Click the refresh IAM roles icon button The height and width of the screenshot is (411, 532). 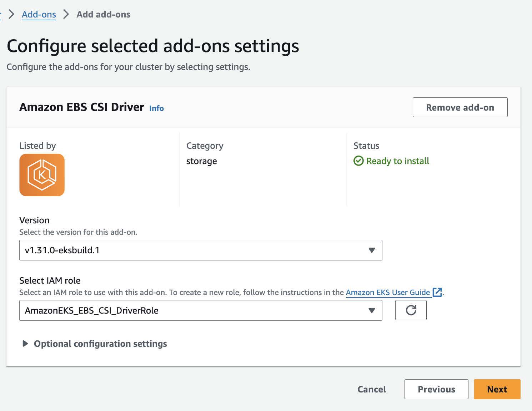(x=411, y=310)
